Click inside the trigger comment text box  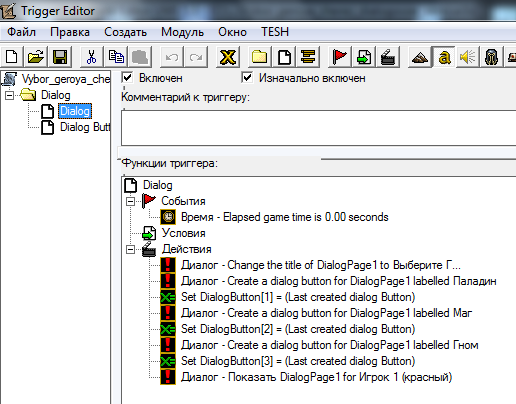[318, 128]
